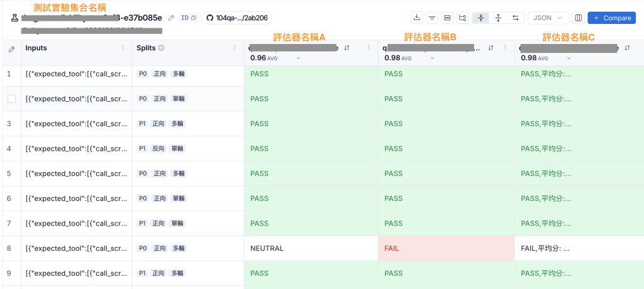Open the Inputs column options menu
This screenshot has height=289, width=644.
tap(123, 48)
